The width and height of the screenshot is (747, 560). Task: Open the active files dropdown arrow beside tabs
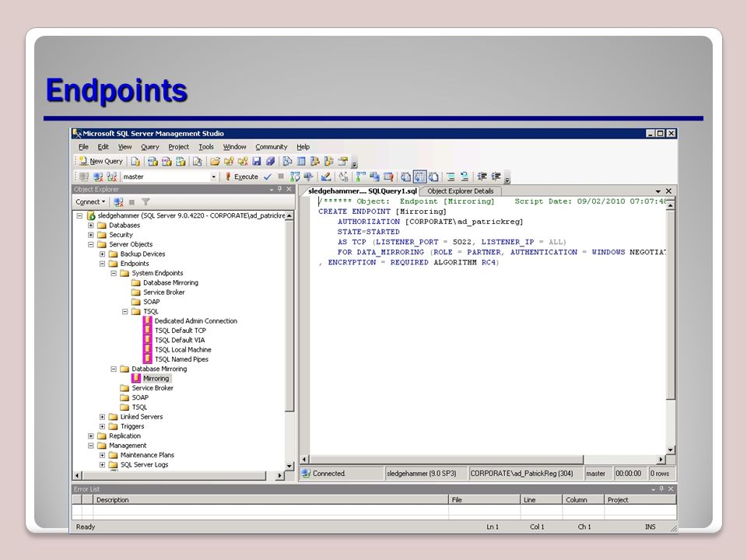tap(658, 191)
